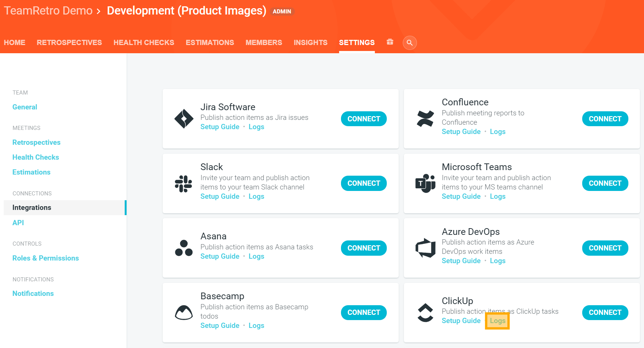Click the Jira Software logo icon
This screenshot has height=348, width=644.
click(x=184, y=119)
